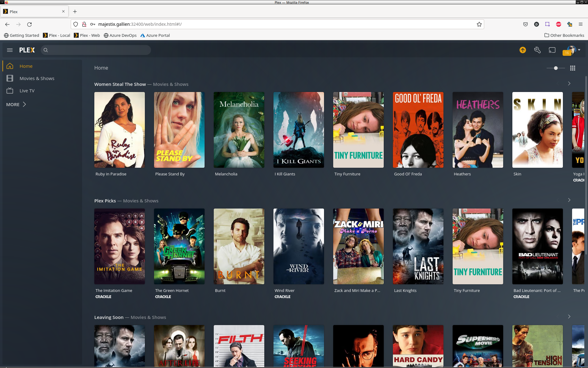Open the Plex Picks hub link
Screen dimensions: 588x368
coord(105,201)
